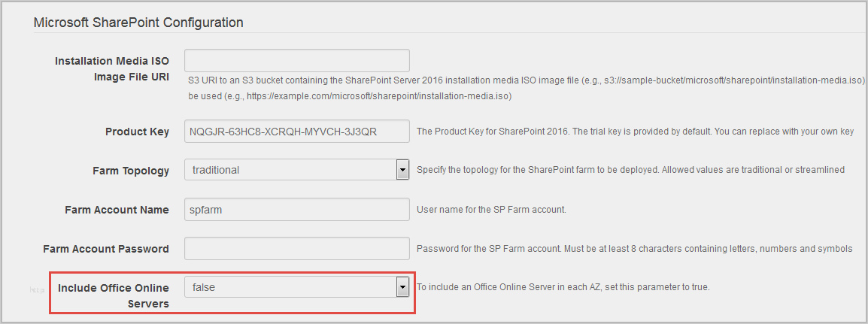Focus the Farm Account Name field containing spfarm

[296, 209]
